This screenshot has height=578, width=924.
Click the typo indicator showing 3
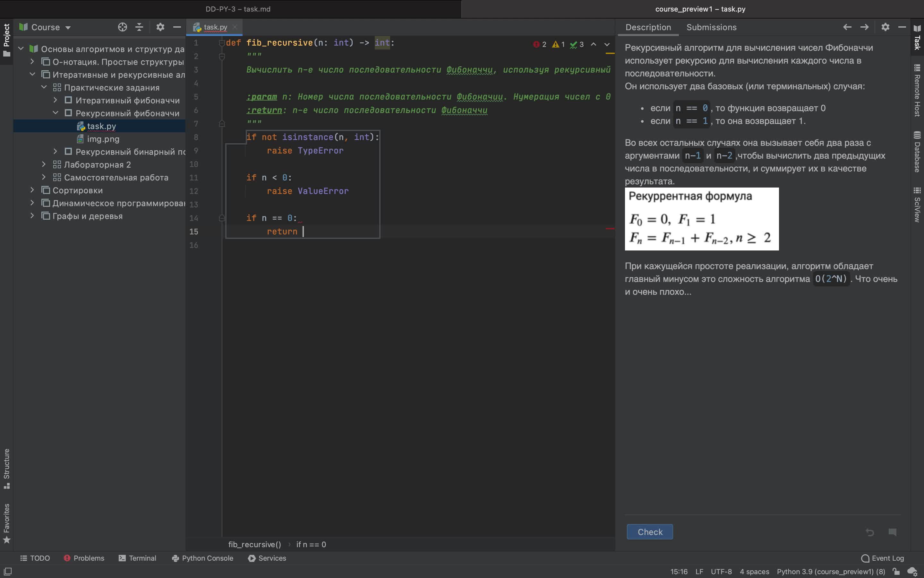coord(577,44)
